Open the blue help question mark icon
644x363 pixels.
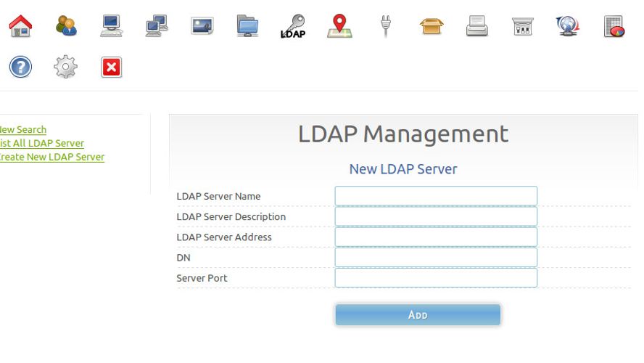(20, 68)
